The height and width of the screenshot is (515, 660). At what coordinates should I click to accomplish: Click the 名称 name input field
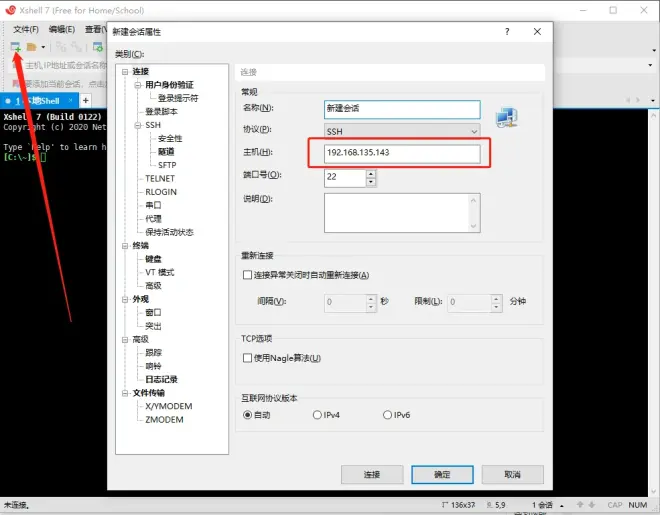tap(402, 109)
